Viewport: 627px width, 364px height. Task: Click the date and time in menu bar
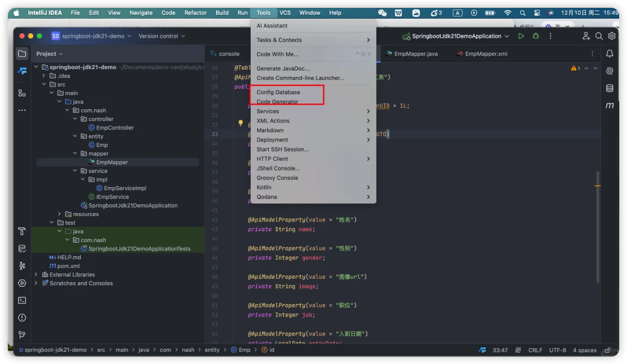[x=590, y=13]
